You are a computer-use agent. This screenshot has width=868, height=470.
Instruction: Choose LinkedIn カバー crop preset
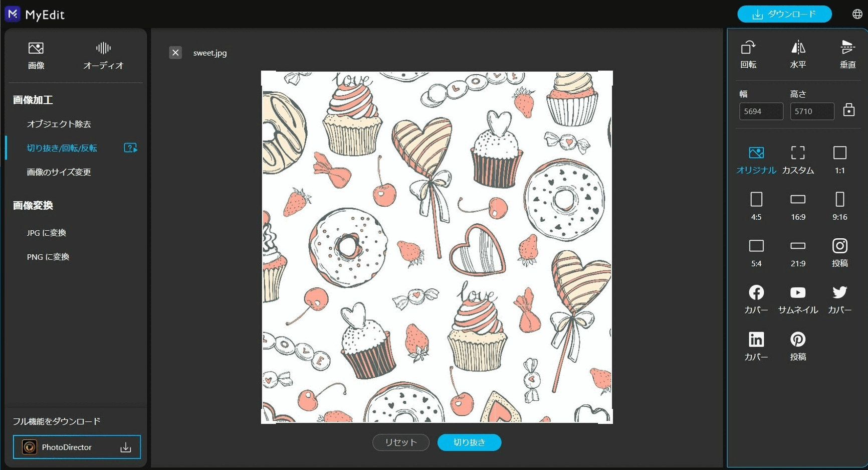756,347
